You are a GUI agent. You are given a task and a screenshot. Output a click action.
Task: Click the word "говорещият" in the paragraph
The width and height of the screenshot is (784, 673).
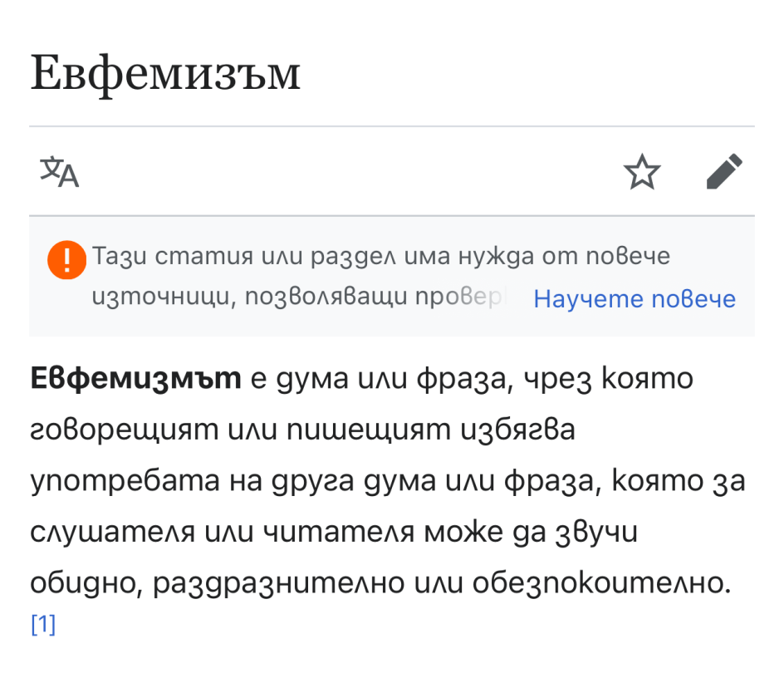coord(116,432)
